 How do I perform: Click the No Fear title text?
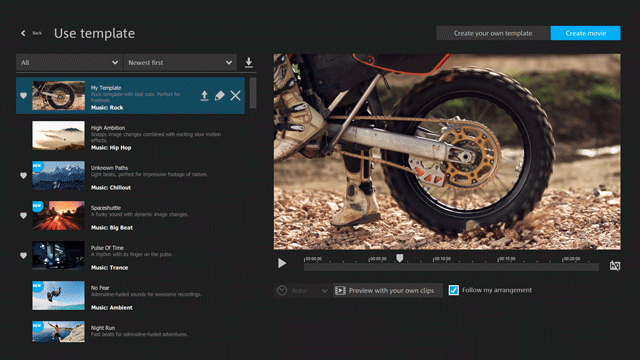[100, 288]
